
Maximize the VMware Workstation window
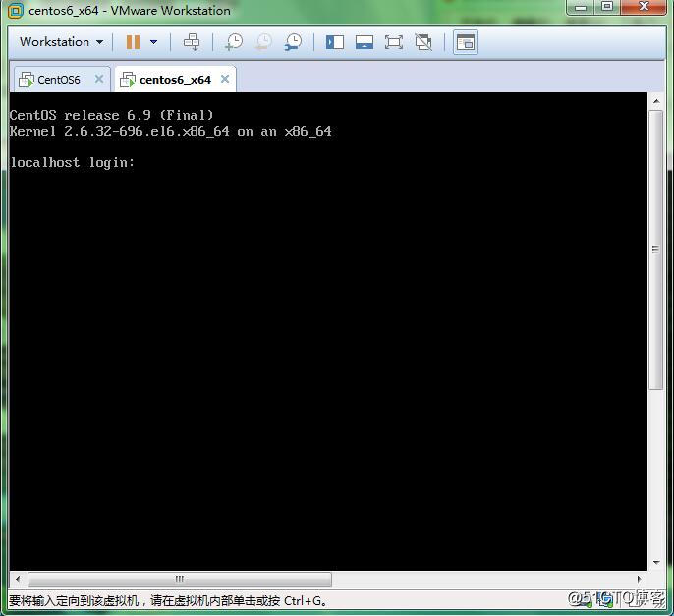[x=607, y=7]
